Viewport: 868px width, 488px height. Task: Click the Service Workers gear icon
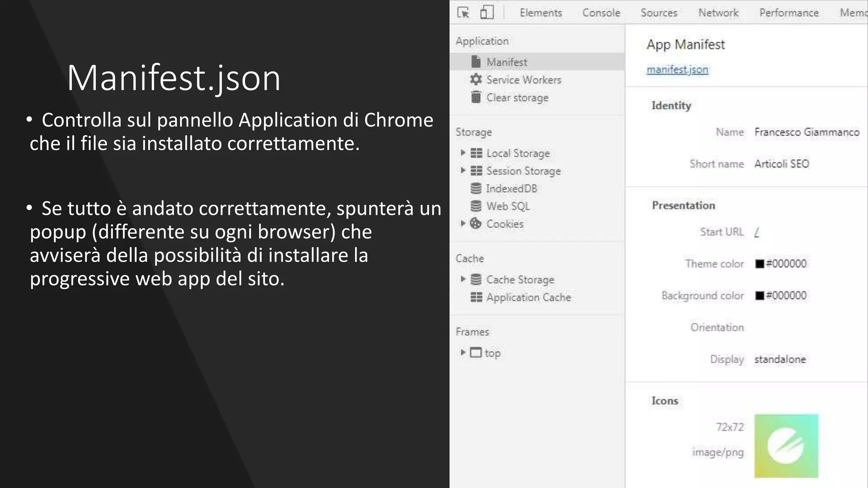tap(476, 79)
